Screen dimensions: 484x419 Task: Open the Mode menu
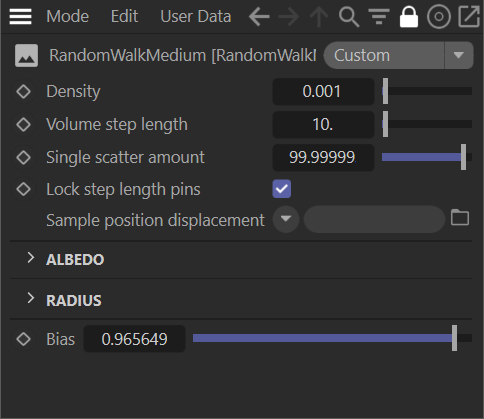[68, 16]
